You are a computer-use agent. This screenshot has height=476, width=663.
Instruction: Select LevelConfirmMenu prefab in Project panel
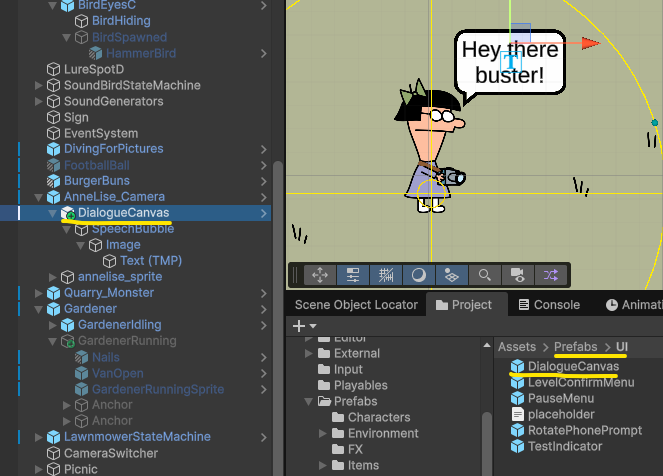coord(580,382)
